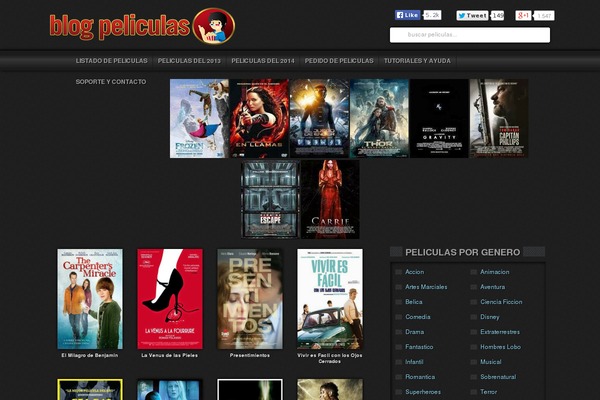Viewport: 600px width, 400px height.
Task: Open La Venus a la Fourrure poster
Action: click(170, 299)
